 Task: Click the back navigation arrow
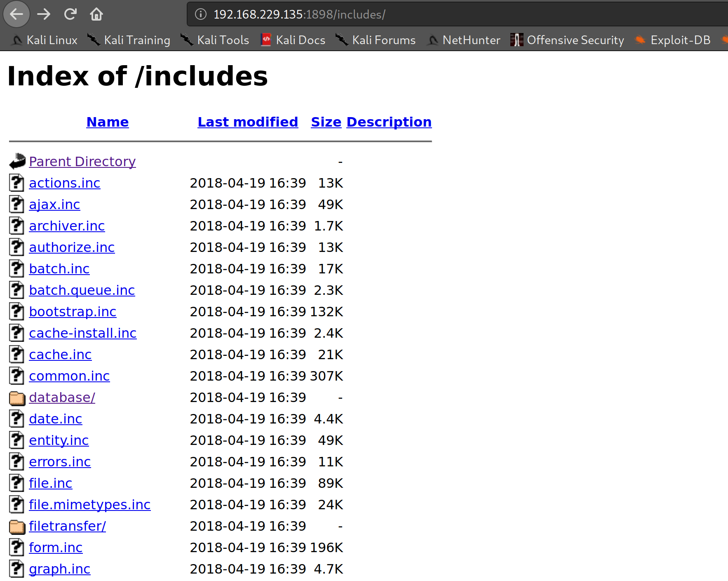tap(16, 14)
